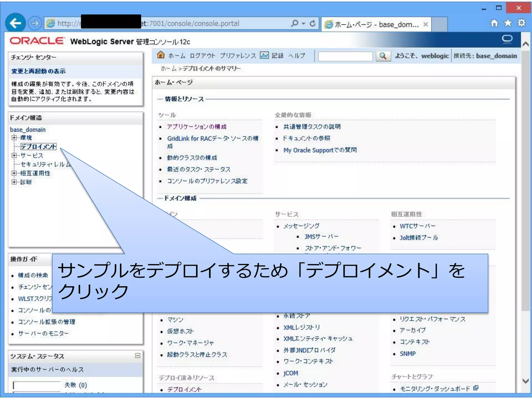Expand the 相互運用性 tree node

14,173
